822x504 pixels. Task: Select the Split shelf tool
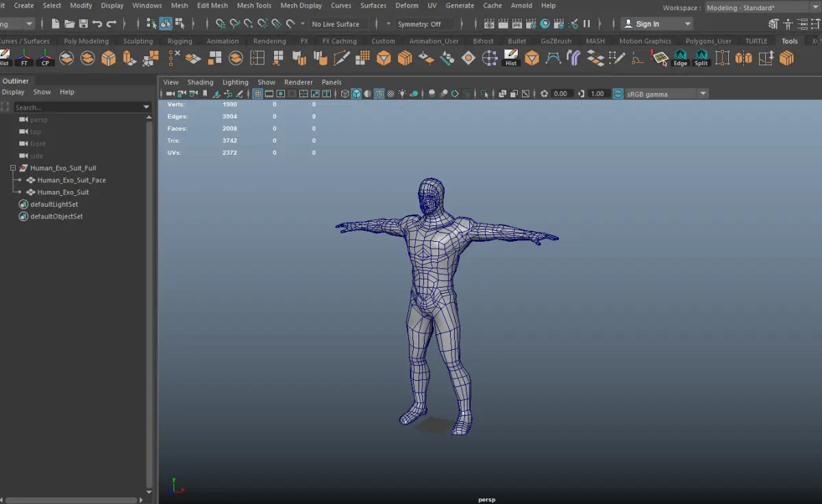pyautogui.click(x=701, y=58)
